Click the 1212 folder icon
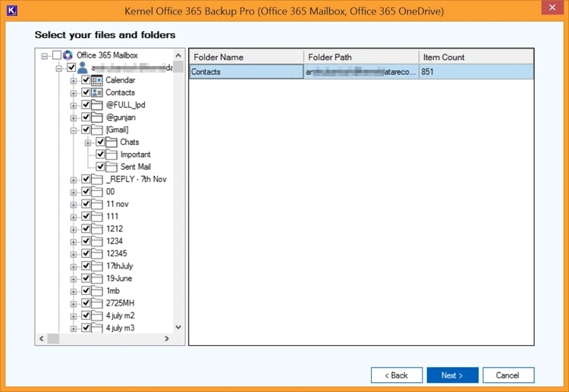The height and width of the screenshot is (392, 569). (x=97, y=229)
